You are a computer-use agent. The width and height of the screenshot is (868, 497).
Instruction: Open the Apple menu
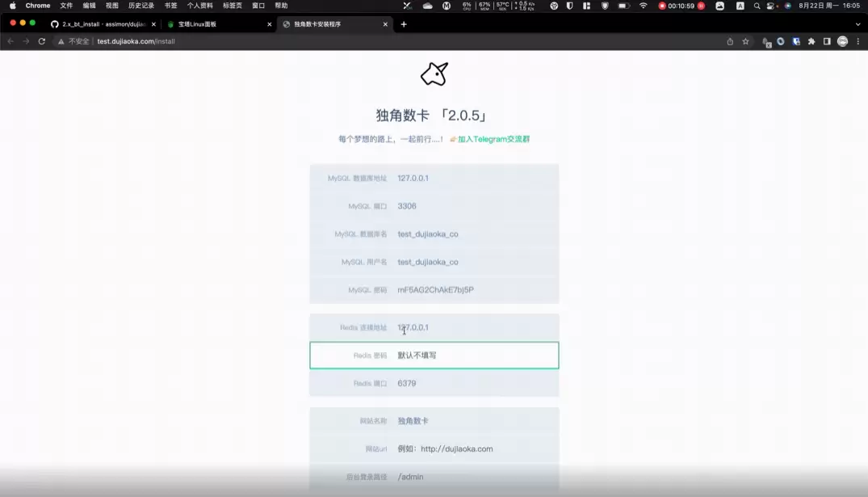click(13, 6)
